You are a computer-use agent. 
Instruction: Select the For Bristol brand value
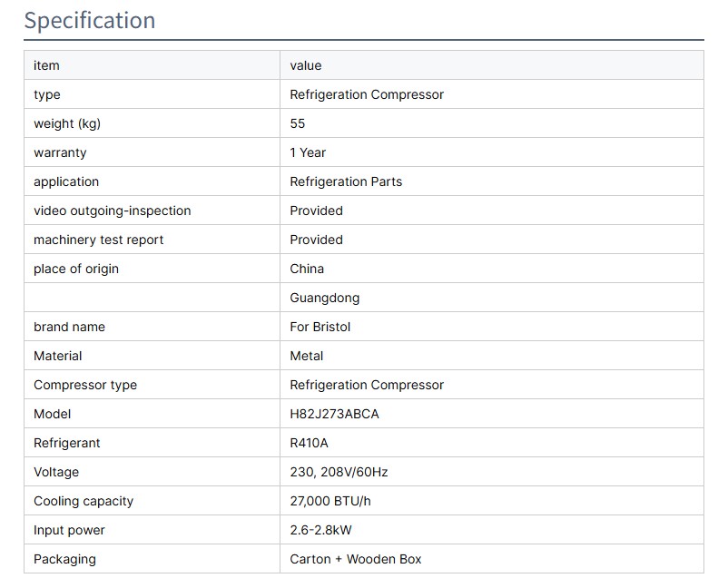point(320,327)
